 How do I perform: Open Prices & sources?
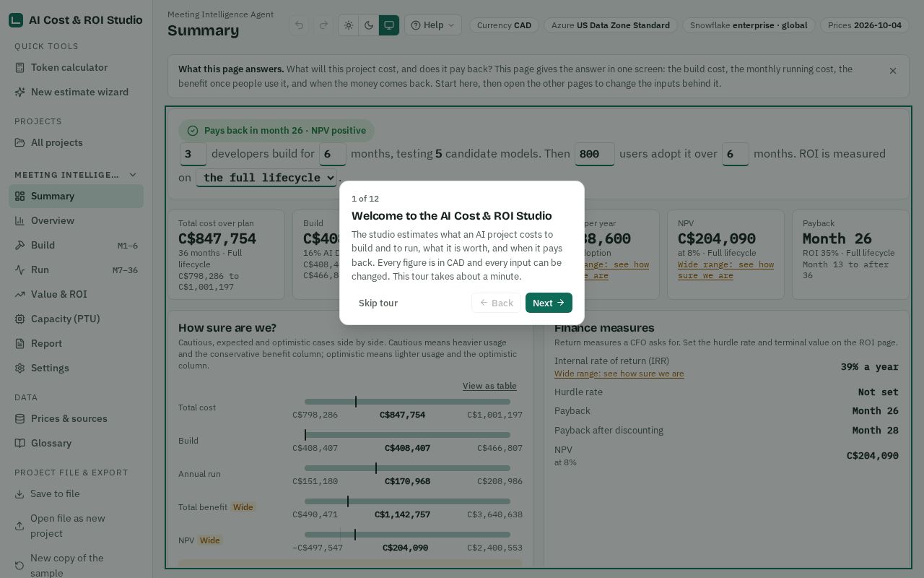tap(76, 418)
